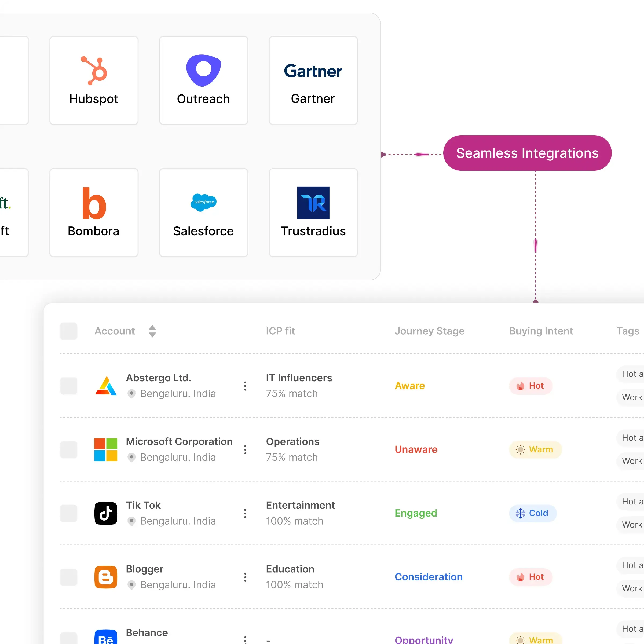Open Abstergo Ltd. row options menu
Viewport: 644px width, 644px height.
(245, 386)
